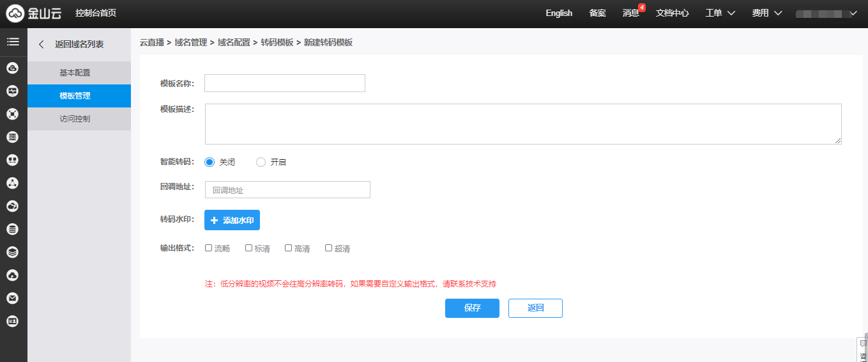
Task: Click the 添加水印 button
Action: coord(232,220)
